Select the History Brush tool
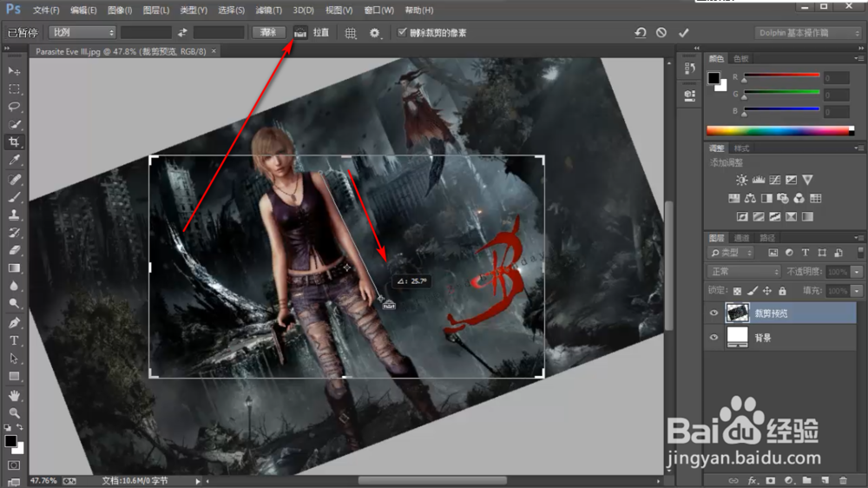The height and width of the screenshot is (488, 868). click(14, 233)
